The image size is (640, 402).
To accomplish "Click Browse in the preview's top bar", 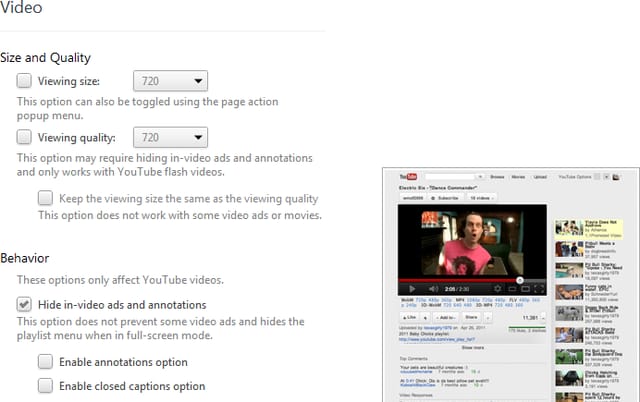I will [x=497, y=177].
